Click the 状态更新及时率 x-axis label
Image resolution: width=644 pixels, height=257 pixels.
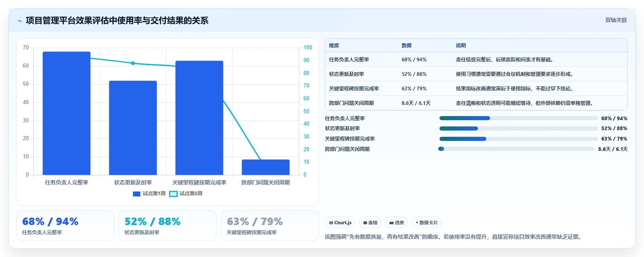pyautogui.click(x=133, y=182)
